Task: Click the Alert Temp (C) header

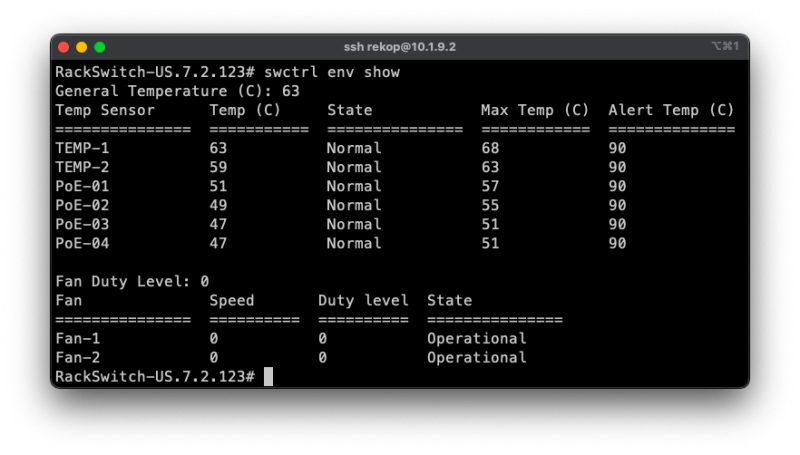Action: pyautogui.click(x=671, y=110)
